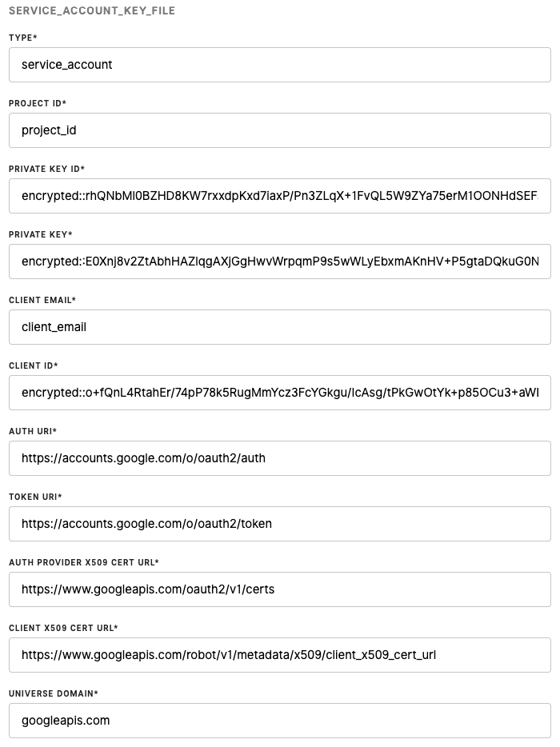The width and height of the screenshot is (560, 747).
Task: Click the AUTH PROVIDER X509 CERT URL* label
Action: [x=84, y=563]
